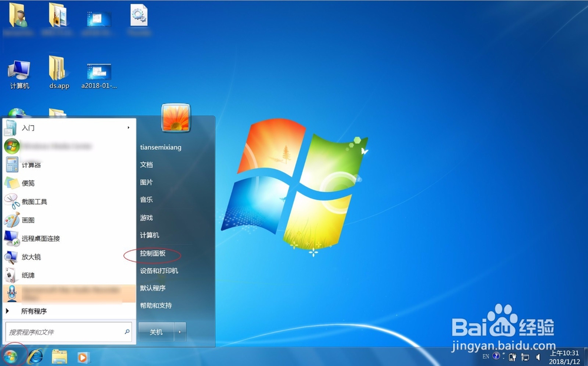588x366 pixels.
Task: Click the blue help question-mark tray icon
Action: coord(496,355)
